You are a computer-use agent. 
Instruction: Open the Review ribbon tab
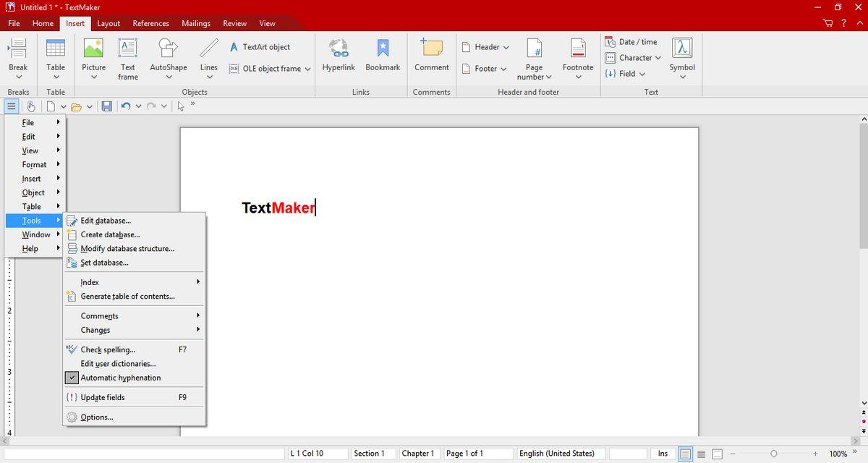(x=234, y=23)
